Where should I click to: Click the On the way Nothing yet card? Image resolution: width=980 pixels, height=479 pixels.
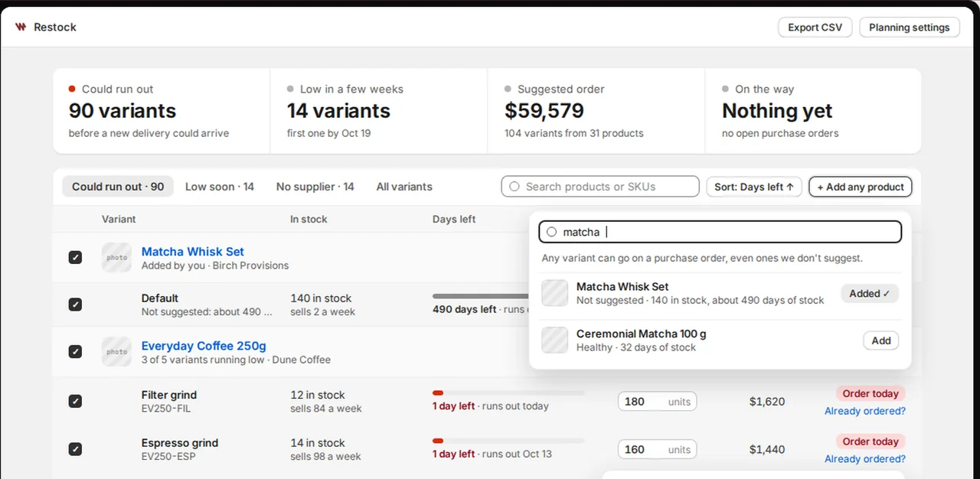pyautogui.click(x=813, y=111)
